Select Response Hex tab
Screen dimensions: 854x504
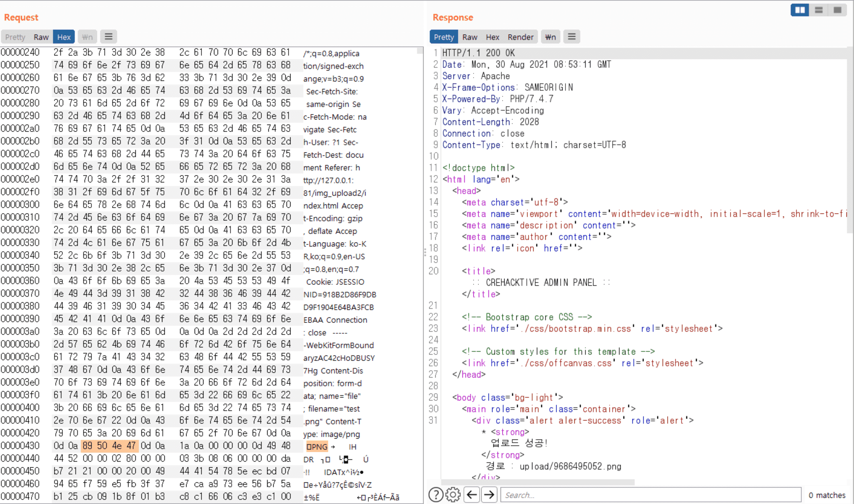(x=492, y=37)
